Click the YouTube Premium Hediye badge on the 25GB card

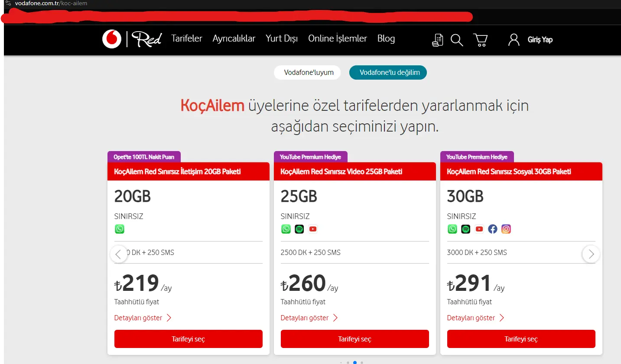point(310,157)
